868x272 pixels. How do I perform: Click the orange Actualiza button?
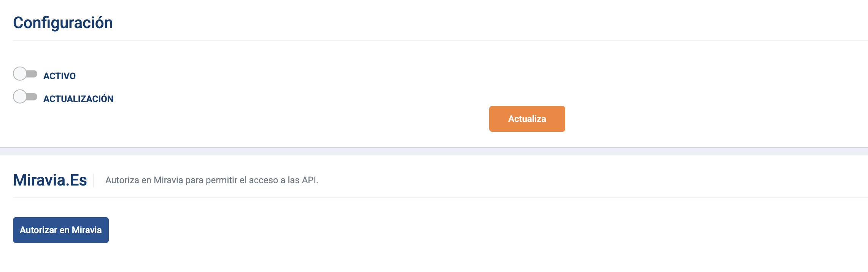527,119
